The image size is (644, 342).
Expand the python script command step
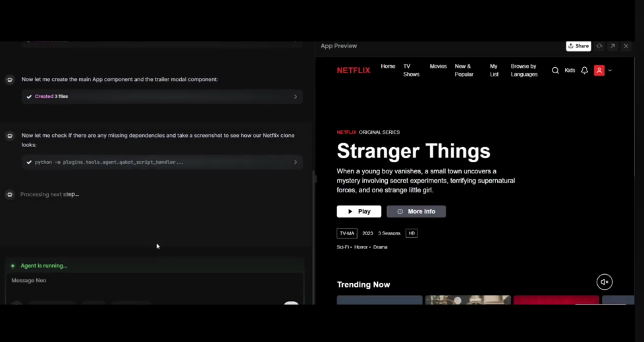[x=295, y=162]
